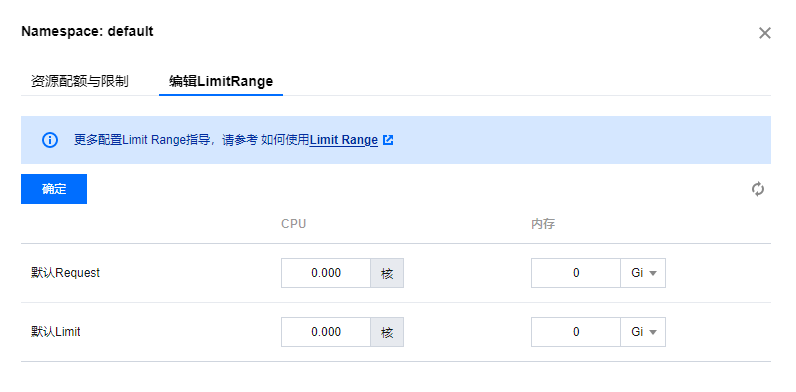Viewport: 796px width, 392px height.
Task: Click the 核 unit box in 默认Limit row
Action: [x=387, y=332]
